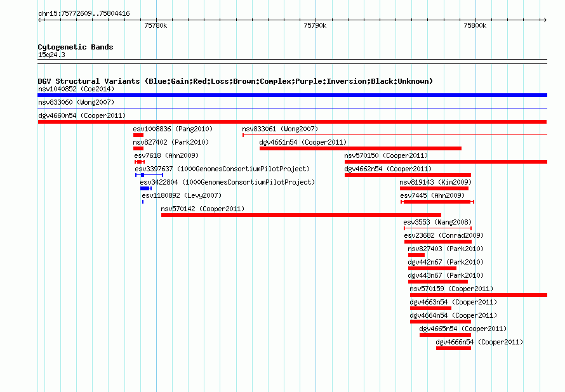Select the red dgv443n67 loss bar
The width and height of the screenshot is (565, 392).
tap(438, 282)
